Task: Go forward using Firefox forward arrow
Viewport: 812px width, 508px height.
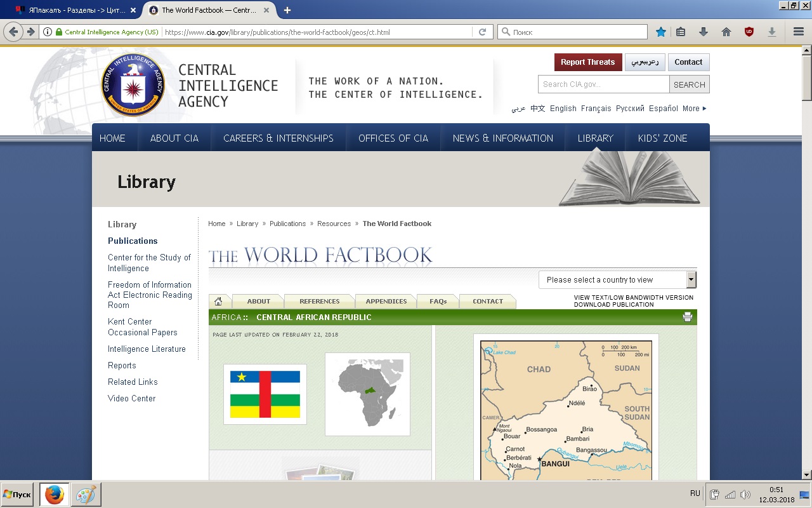Action: tap(30, 32)
